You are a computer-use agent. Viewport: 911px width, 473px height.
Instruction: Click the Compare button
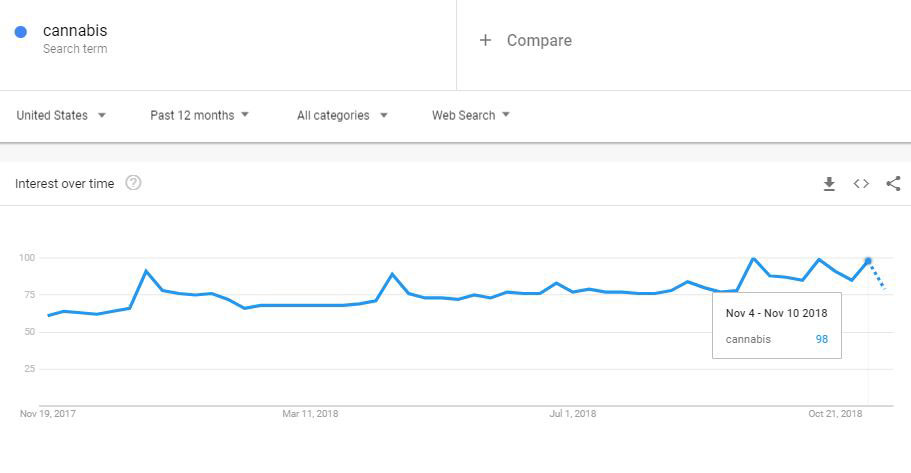pos(525,40)
